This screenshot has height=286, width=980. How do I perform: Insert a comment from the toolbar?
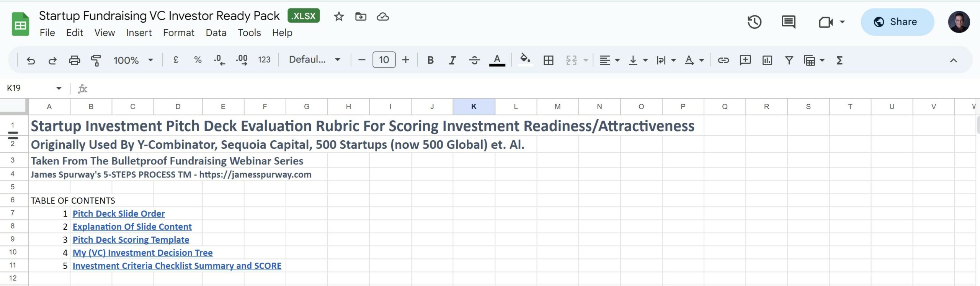click(745, 60)
